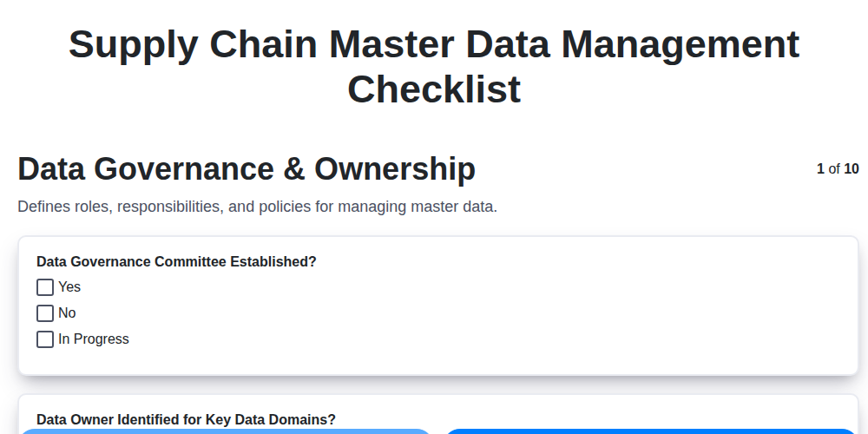868x434 pixels.
Task: Click the word "Supply" in the main title
Action: (132, 44)
